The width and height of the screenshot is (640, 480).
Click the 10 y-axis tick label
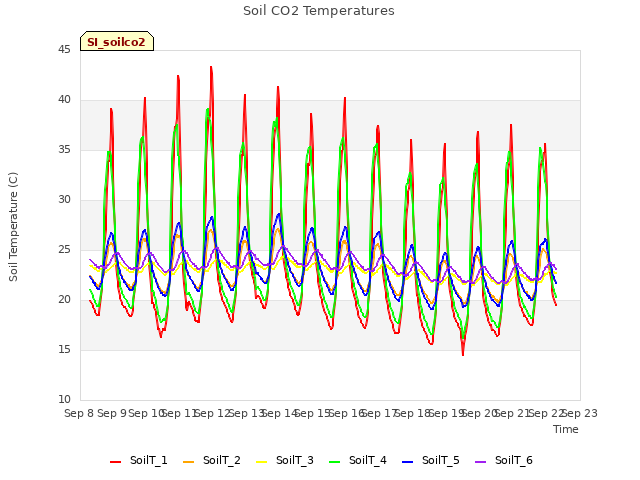point(64,400)
